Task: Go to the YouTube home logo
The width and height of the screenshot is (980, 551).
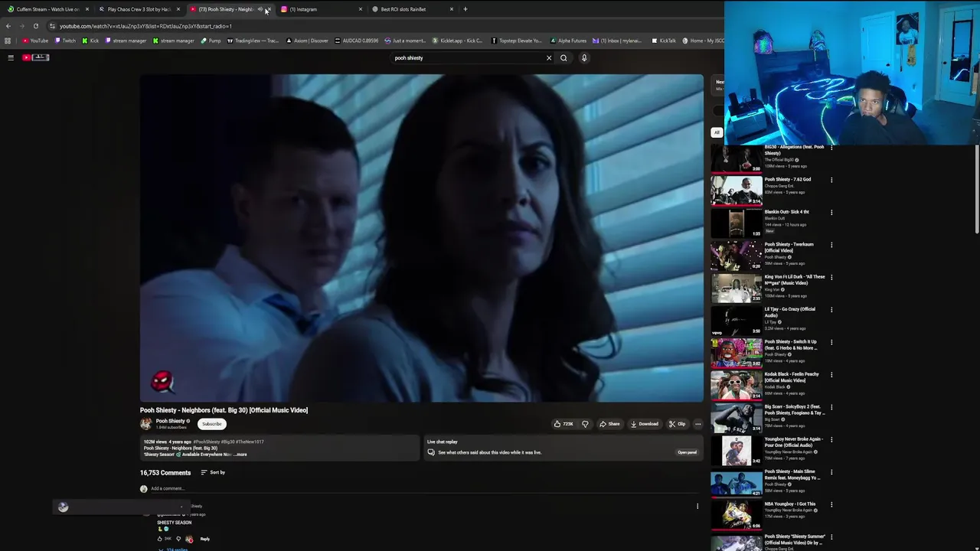Action: point(36,57)
